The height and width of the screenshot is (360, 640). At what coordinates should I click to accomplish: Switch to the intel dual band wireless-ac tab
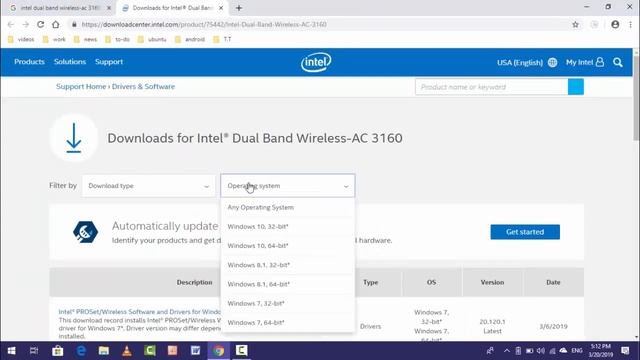click(x=60, y=8)
